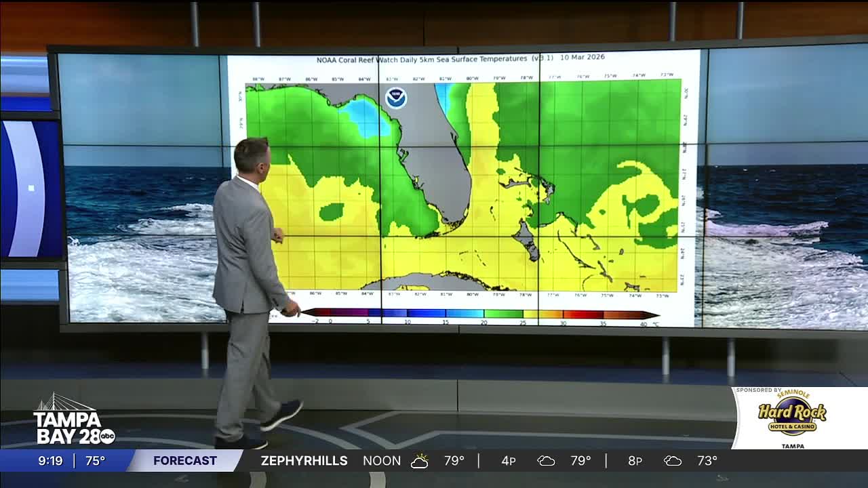The image size is (868, 488).
Task: Click the 9:19 clock in the ticker
Action: [x=50, y=461]
